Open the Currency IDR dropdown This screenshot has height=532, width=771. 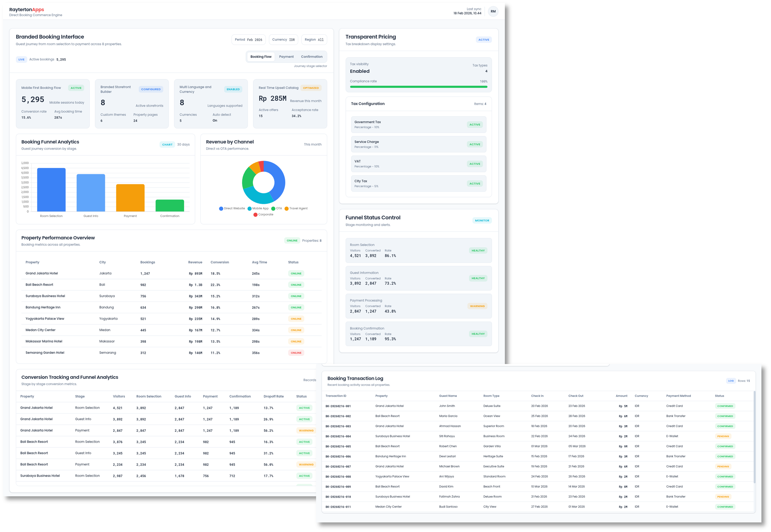pyautogui.click(x=283, y=39)
